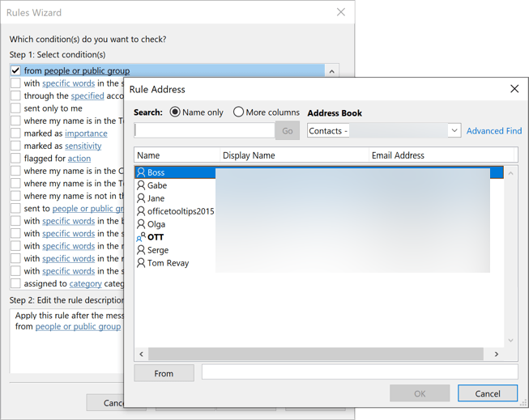Select the Olga contact name
The height and width of the screenshot is (420, 529).
(156, 224)
